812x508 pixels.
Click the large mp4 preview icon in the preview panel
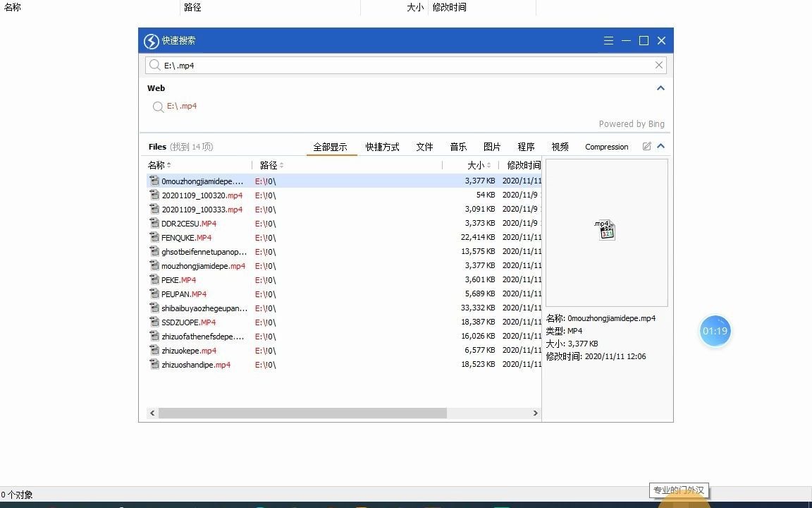605,230
